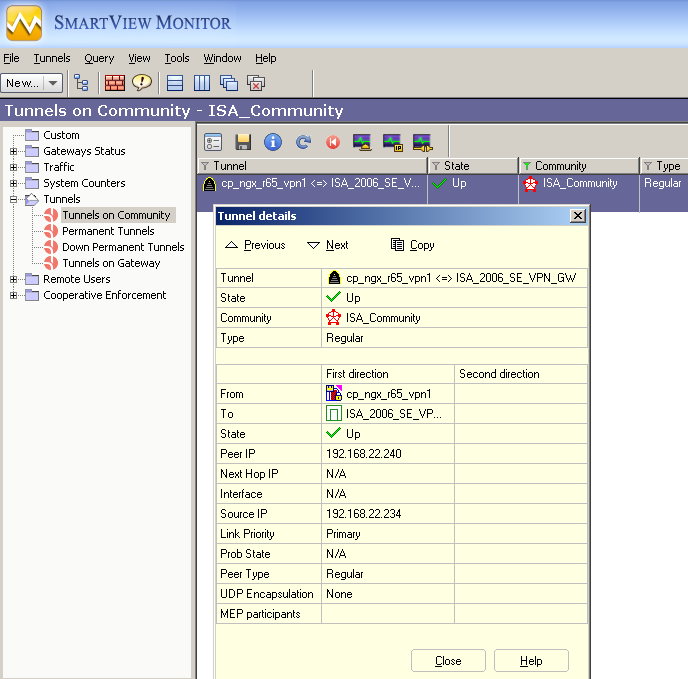This screenshot has height=679, width=688.
Task: Click the red brick firewall toolbar icon
Action: pos(115,83)
